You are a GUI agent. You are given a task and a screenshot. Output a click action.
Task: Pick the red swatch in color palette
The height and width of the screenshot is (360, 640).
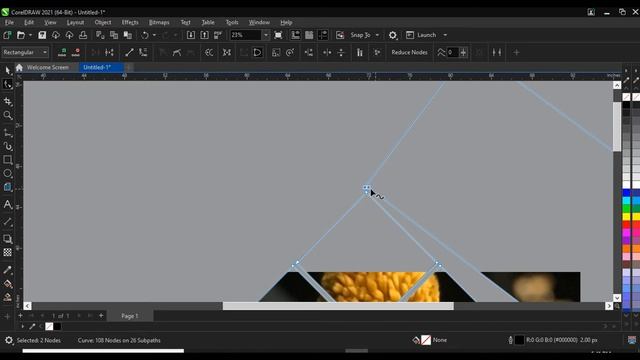[x=626, y=224]
